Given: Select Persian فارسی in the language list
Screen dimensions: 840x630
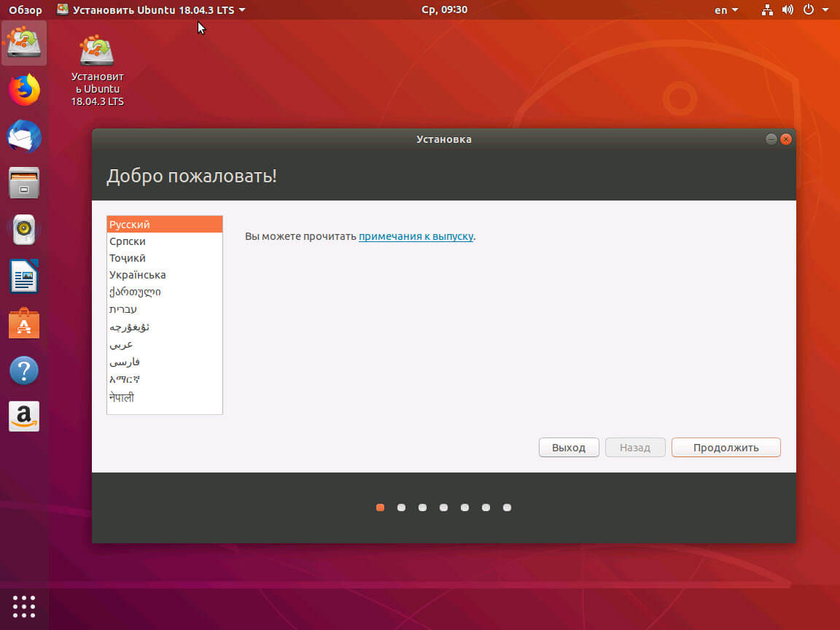Looking at the screenshot, I should [x=165, y=362].
